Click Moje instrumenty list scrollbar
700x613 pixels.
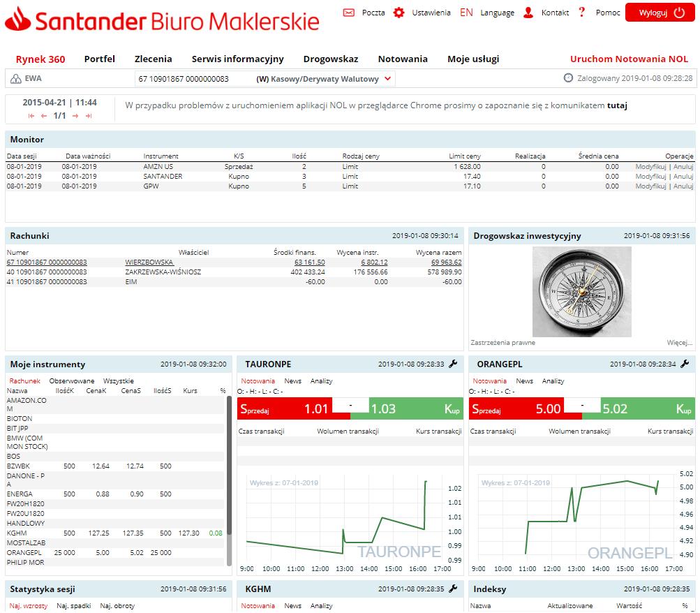pos(229,465)
